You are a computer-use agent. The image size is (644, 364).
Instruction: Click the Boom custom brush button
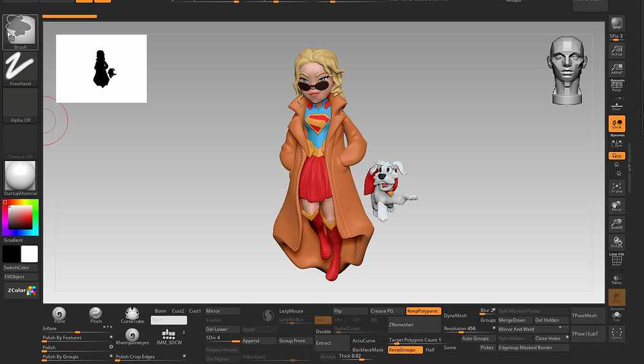tap(161, 311)
